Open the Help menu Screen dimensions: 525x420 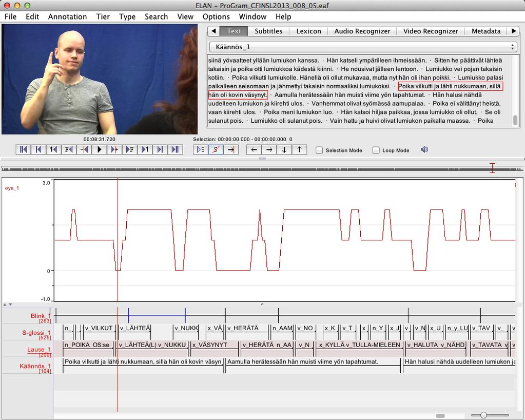pos(283,17)
